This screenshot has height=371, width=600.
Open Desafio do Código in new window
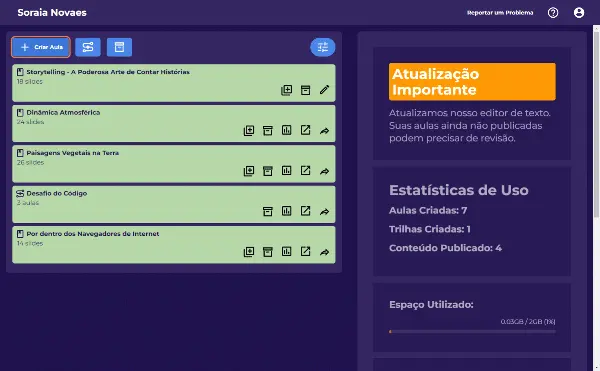305,211
